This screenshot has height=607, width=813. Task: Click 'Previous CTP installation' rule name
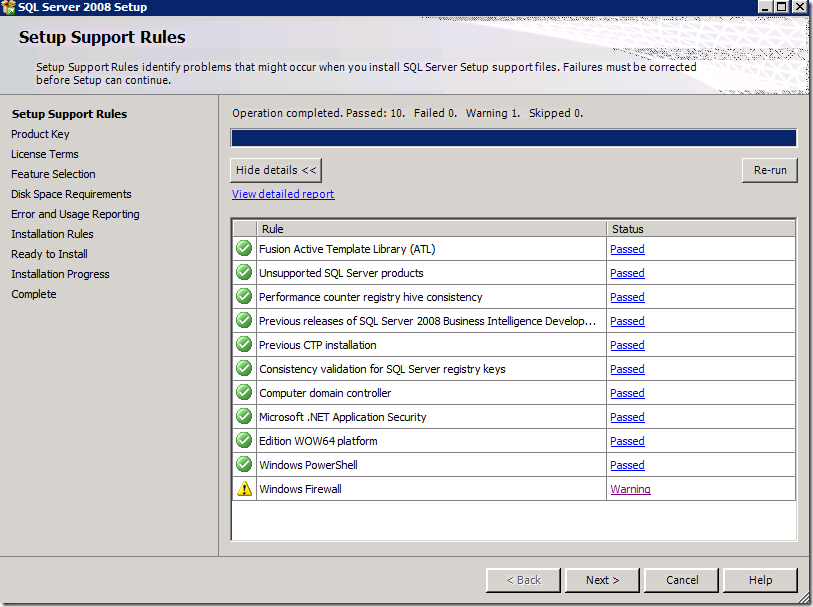[318, 345]
